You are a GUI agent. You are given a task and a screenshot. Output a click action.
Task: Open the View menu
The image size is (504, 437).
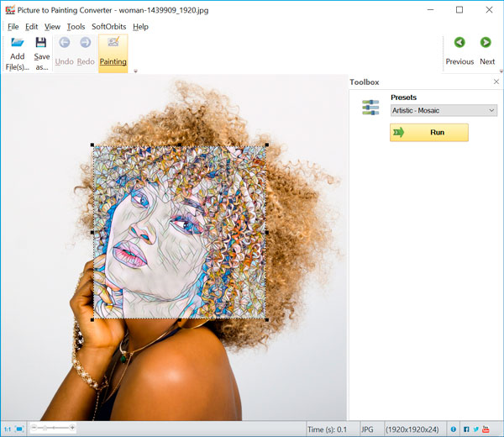pyautogui.click(x=52, y=27)
